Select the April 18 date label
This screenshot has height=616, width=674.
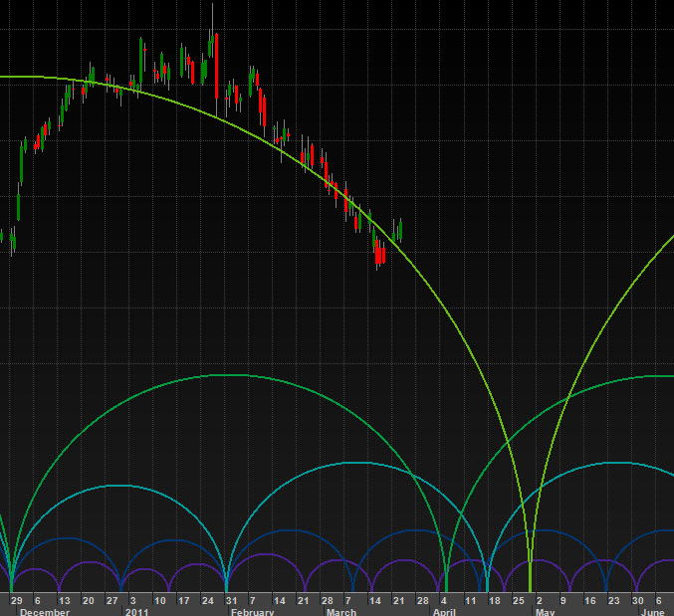point(495,600)
